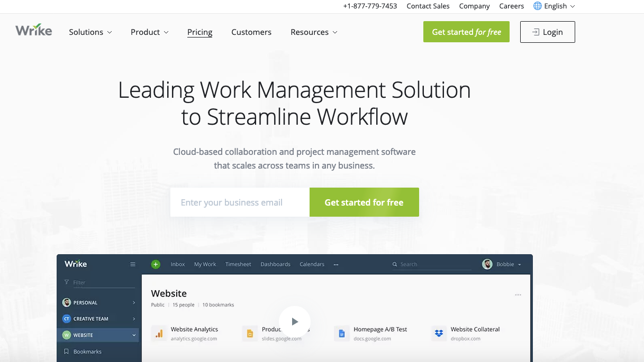Viewport: 644px width, 362px height.
Task: Click the app Search field
Action: pyautogui.click(x=431, y=264)
